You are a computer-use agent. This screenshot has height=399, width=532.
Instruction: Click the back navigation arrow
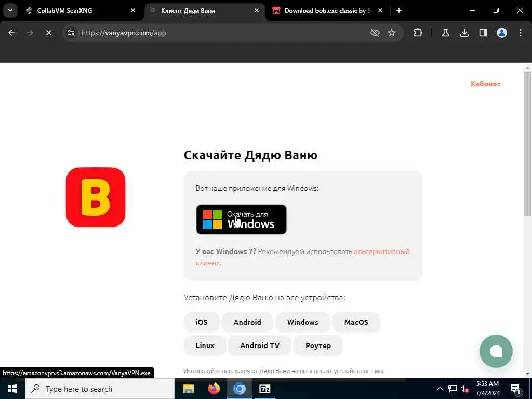(x=11, y=33)
